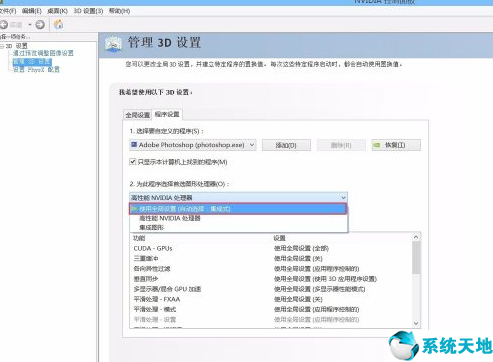This screenshot has width=493, height=362.
Task: Open the 编辑(E) menu
Action: click(x=32, y=11)
